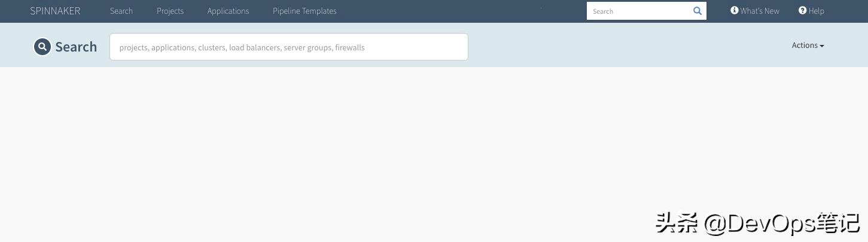Click the question mark icon beside Help
This screenshot has width=868, height=242.
(803, 10)
